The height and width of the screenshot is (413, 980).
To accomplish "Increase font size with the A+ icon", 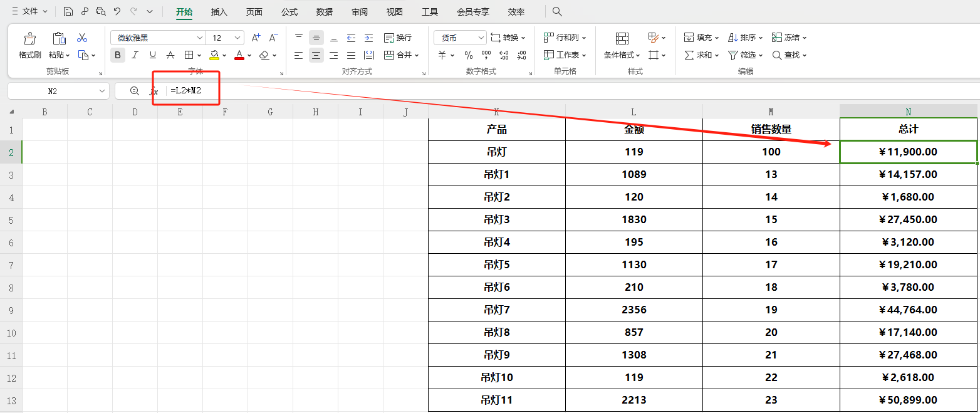I will (256, 38).
